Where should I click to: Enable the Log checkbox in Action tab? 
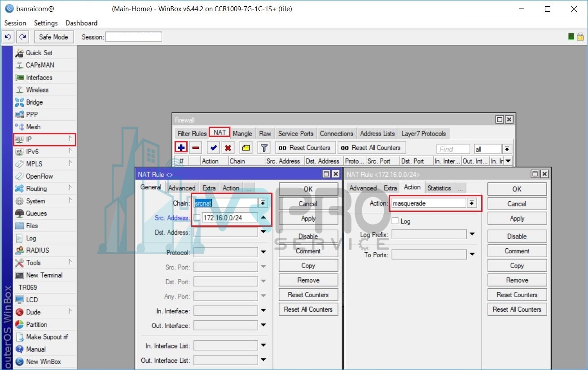(x=395, y=221)
